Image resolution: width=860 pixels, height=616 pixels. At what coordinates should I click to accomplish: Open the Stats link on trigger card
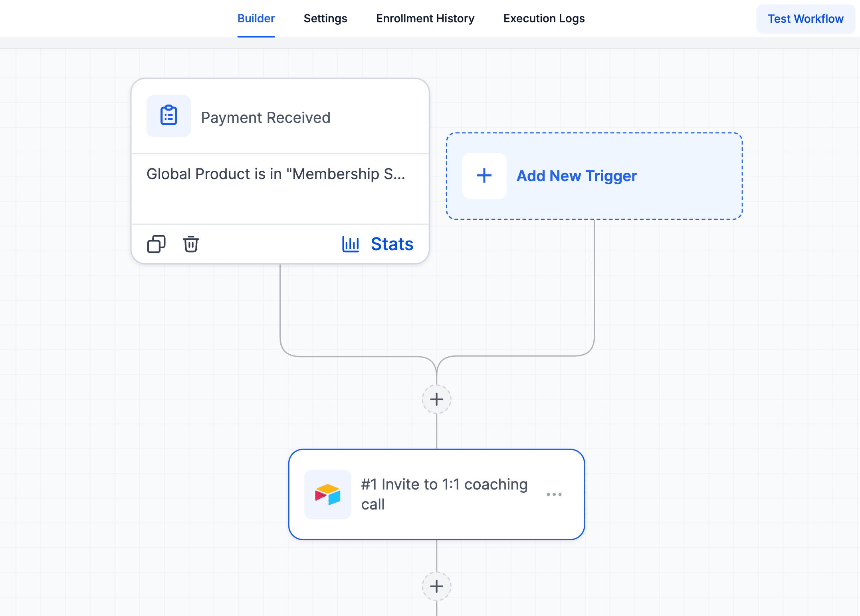392,244
